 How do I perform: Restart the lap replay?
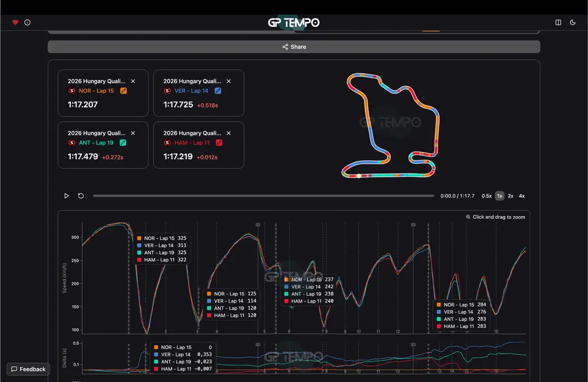pyautogui.click(x=81, y=196)
